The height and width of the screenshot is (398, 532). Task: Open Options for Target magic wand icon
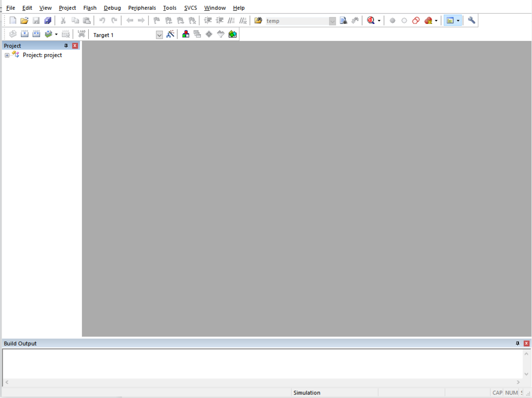(x=170, y=34)
